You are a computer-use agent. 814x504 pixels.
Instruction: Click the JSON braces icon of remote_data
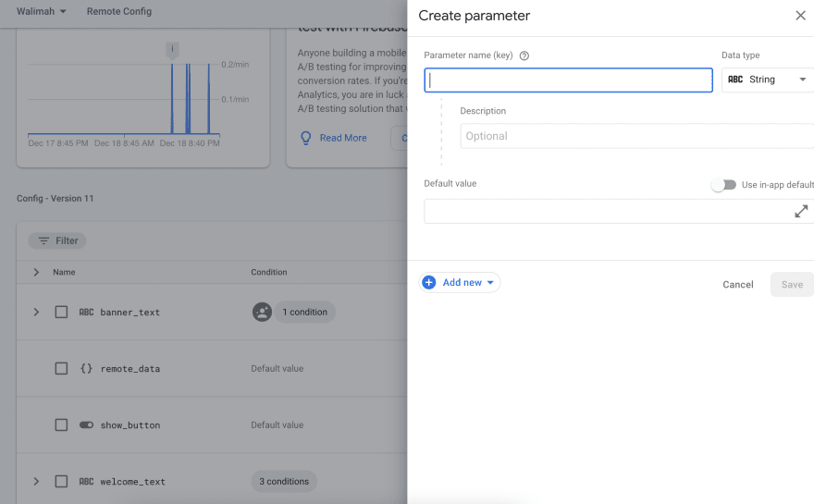[86, 369]
